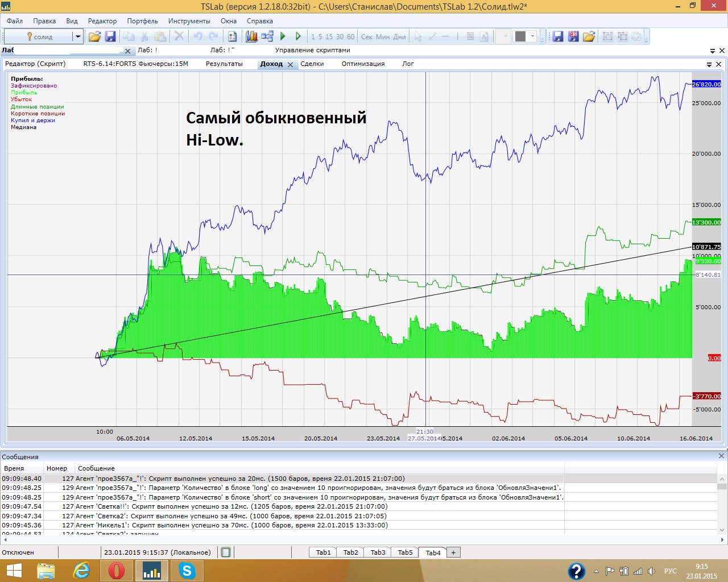Open Opera from the Windows taskbar
Screen dimensions: 728x582
(116, 570)
